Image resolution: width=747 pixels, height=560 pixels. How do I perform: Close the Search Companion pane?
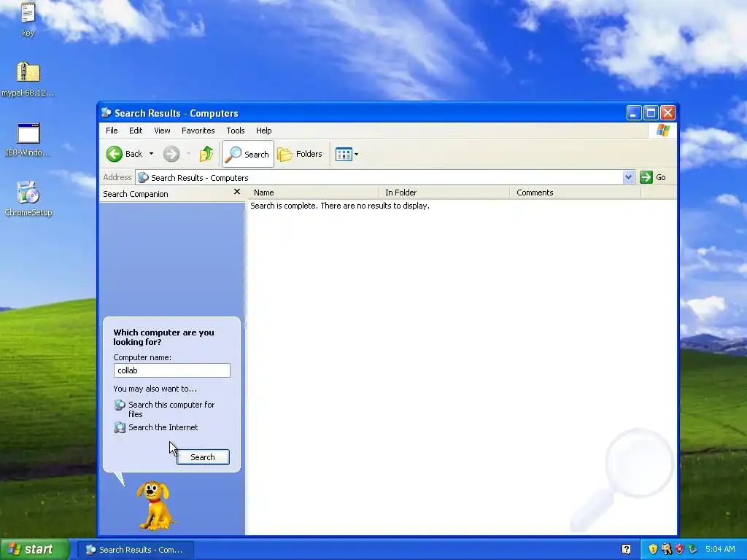pos(237,192)
